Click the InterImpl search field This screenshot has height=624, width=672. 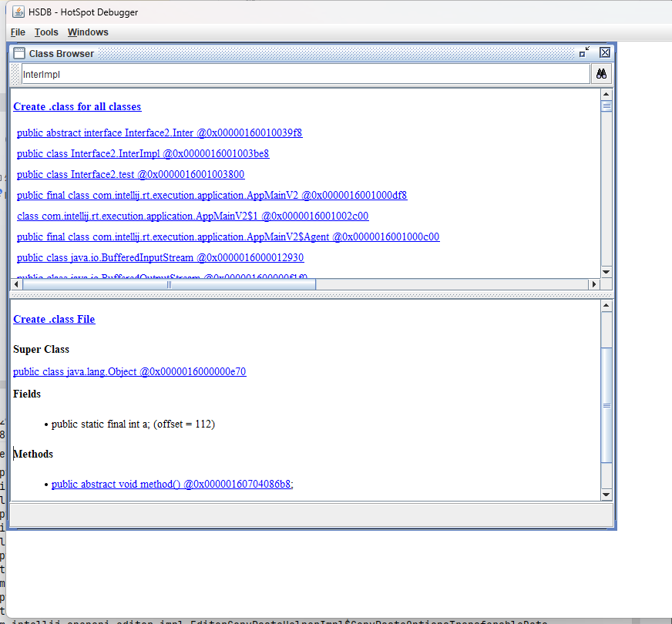pos(306,74)
